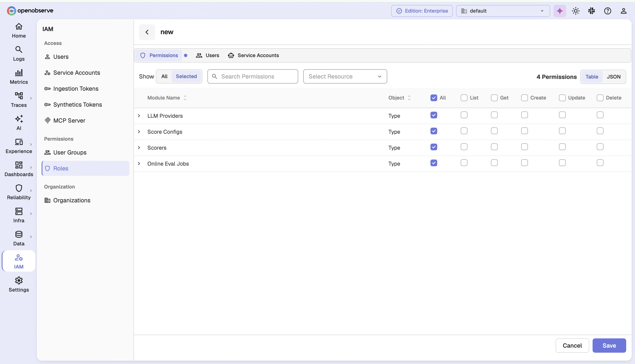Check the Get header checkbox
635x364 pixels.
point(494,98)
